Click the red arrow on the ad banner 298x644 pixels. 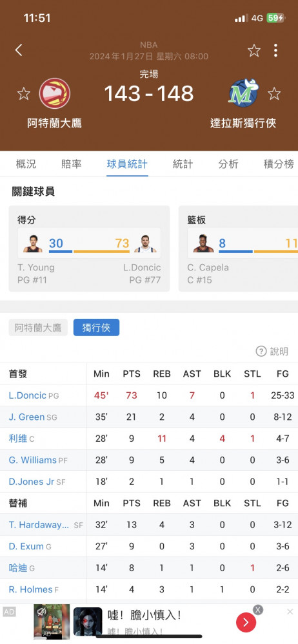[246, 622]
